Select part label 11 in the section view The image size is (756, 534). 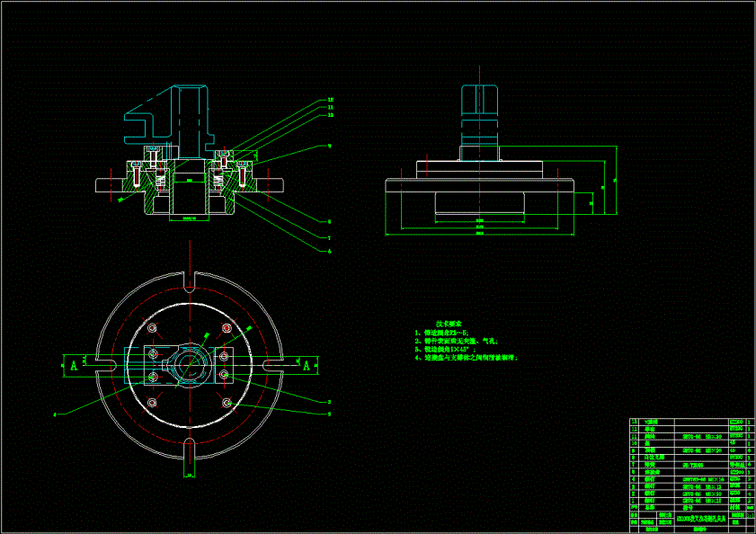pyautogui.click(x=330, y=108)
